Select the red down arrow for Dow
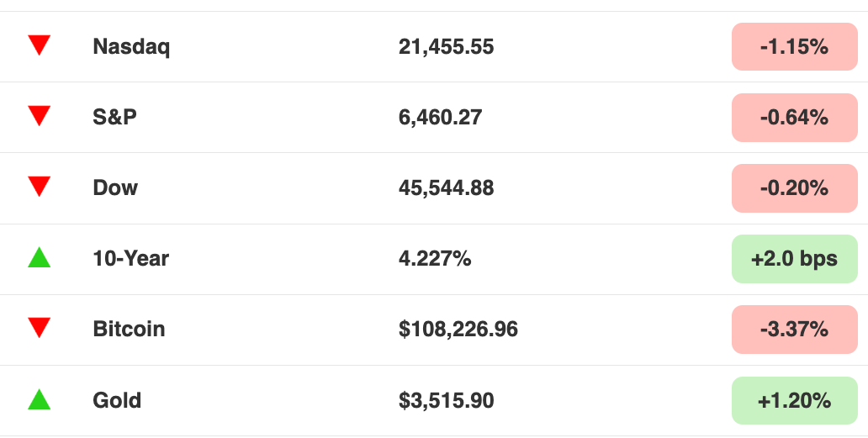Viewport: 868px width, 438px height. pyautogui.click(x=40, y=187)
